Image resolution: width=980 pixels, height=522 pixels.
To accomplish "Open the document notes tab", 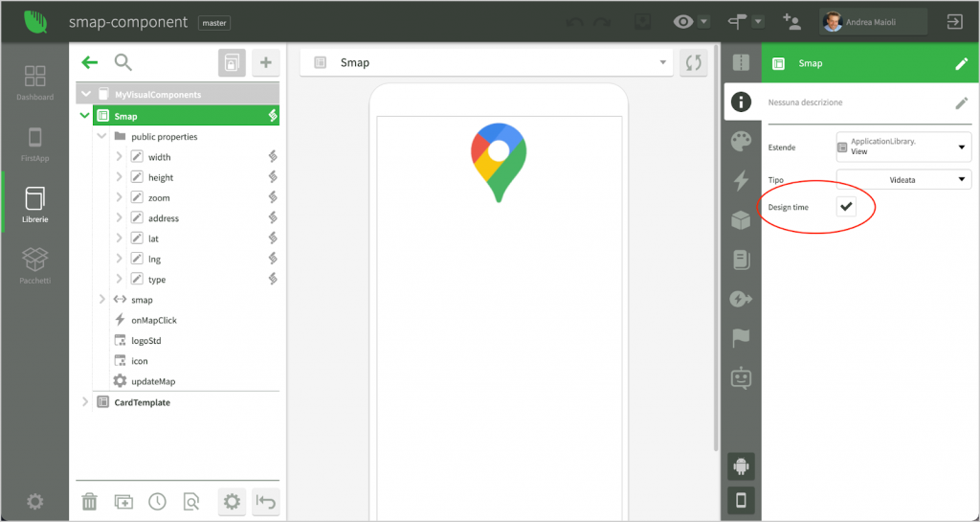I will [x=742, y=260].
